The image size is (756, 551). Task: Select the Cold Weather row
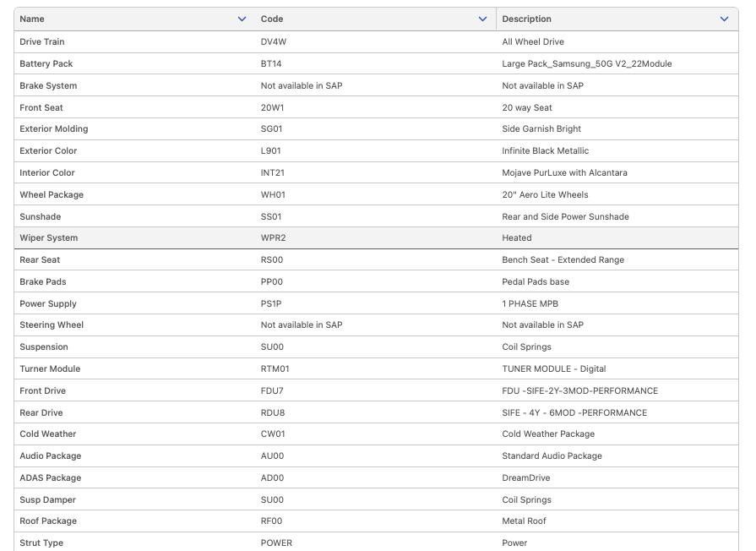pyautogui.click(x=48, y=434)
